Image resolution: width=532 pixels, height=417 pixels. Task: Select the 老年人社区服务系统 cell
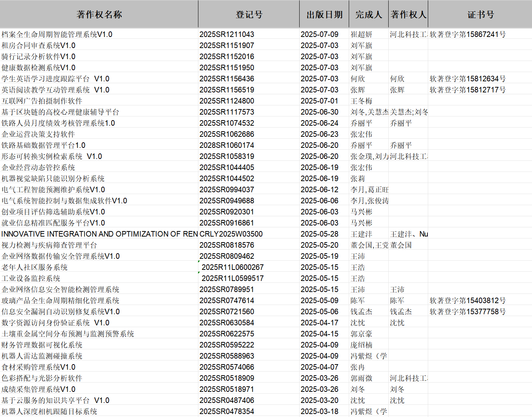pyautogui.click(x=35, y=267)
